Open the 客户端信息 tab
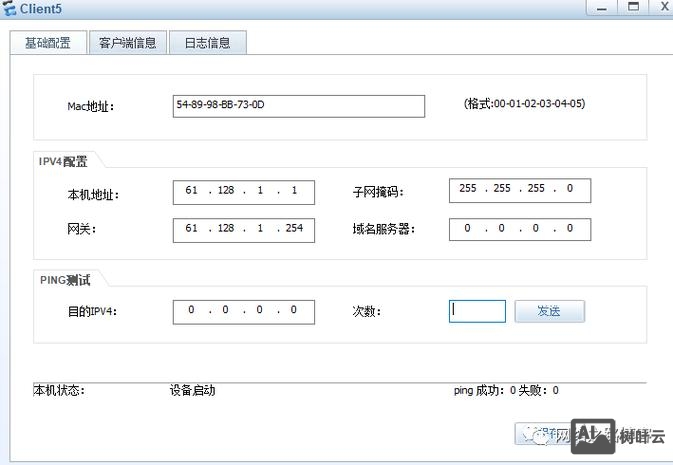 127,43
